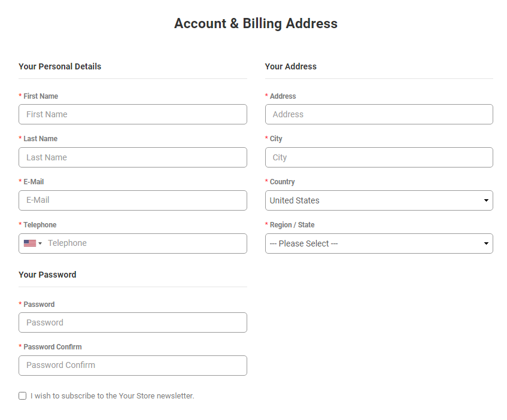
Task: Focus the Last Name text box
Action: [132, 157]
